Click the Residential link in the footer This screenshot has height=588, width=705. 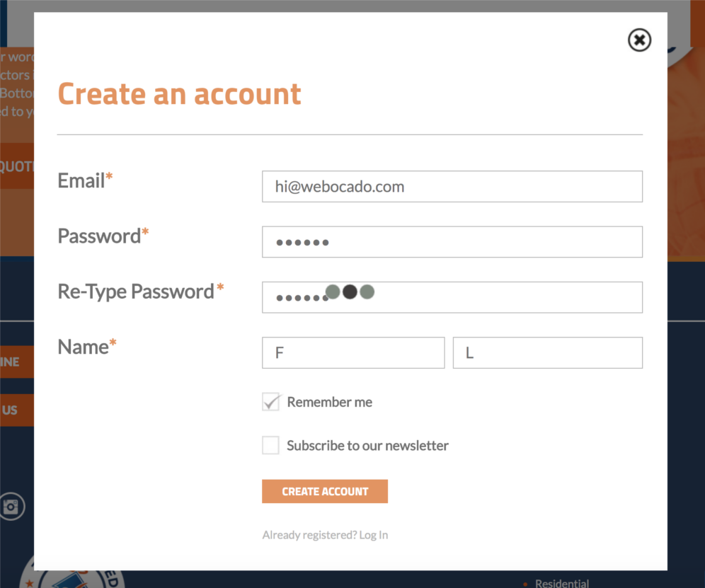(x=561, y=583)
